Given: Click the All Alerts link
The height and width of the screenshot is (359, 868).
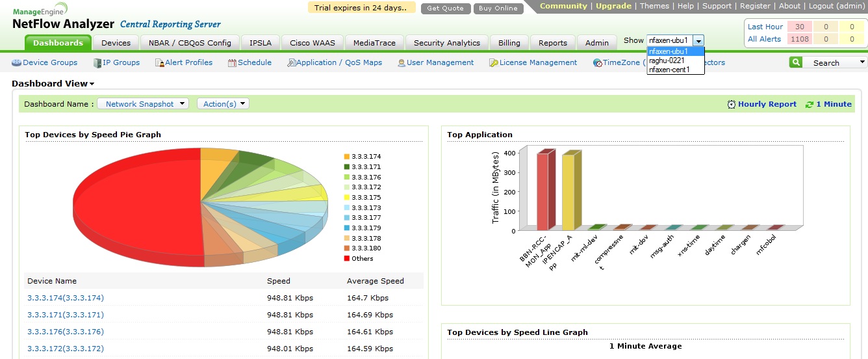Looking at the screenshot, I should pos(764,39).
